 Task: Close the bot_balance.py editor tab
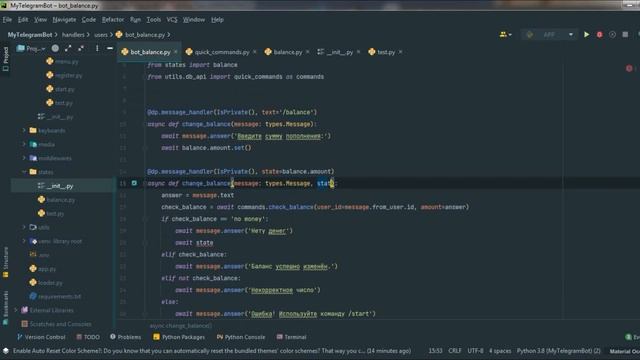176,52
